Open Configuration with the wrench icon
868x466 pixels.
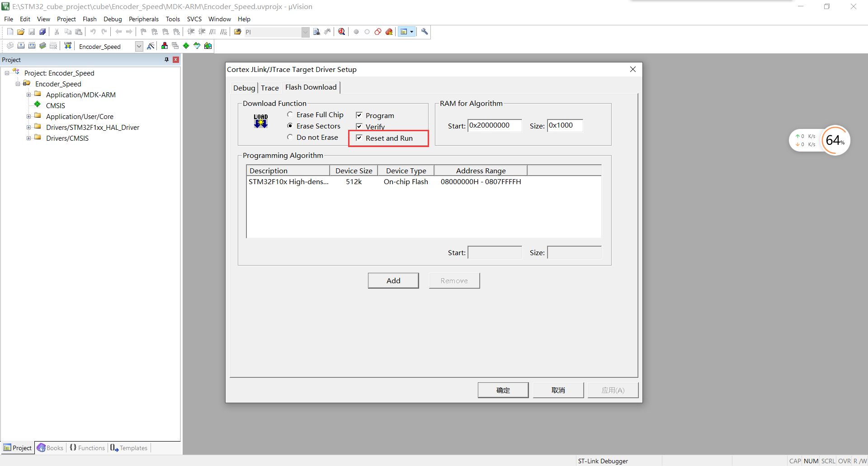tap(425, 32)
